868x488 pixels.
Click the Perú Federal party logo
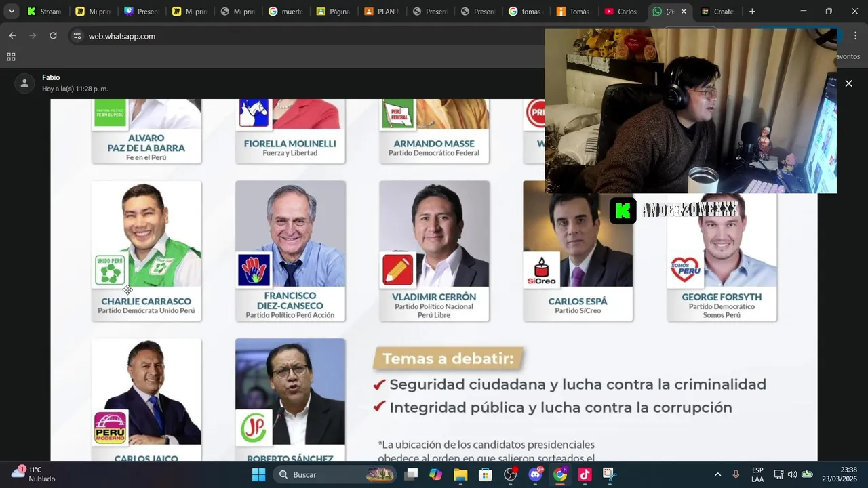398,113
